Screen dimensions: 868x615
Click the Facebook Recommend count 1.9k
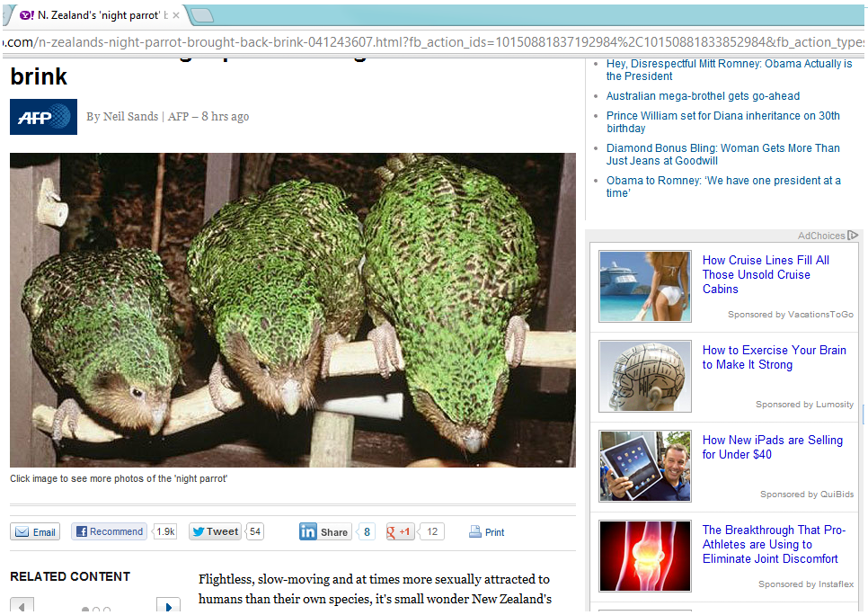coord(165,531)
